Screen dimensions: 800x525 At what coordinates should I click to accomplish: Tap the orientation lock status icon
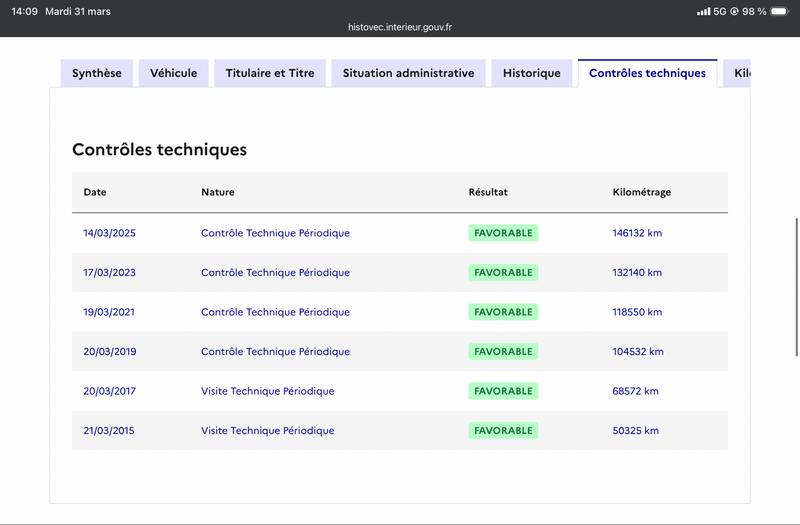tap(734, 11)
